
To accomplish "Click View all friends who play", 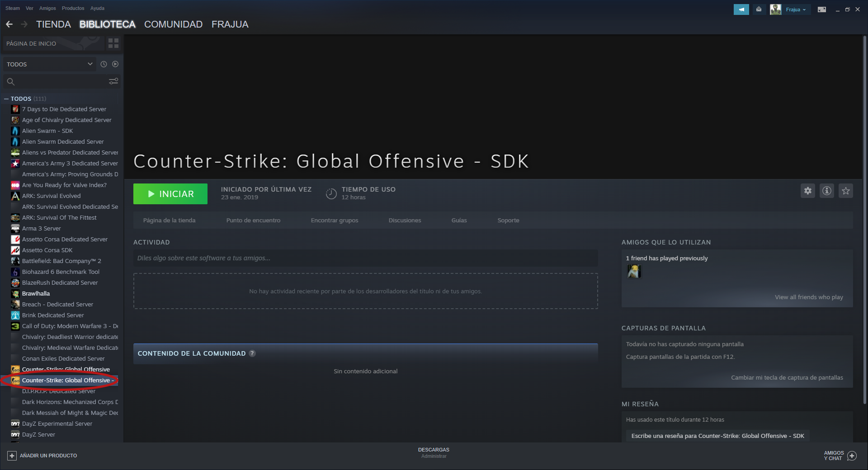I will [x=809, y=297].
